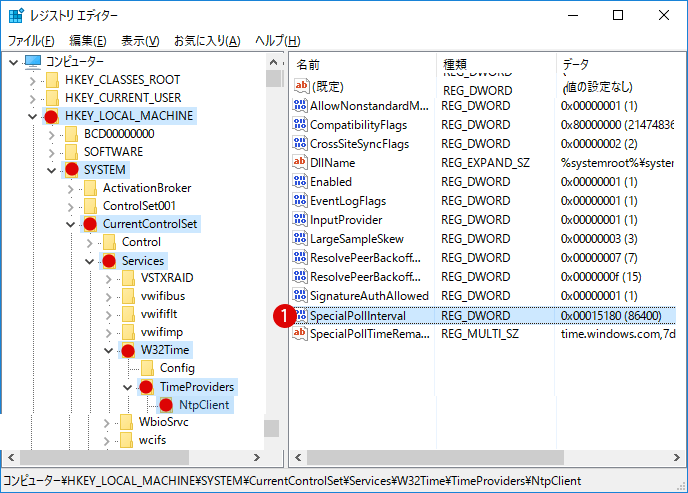
Task: Open the ヘルプ(H) menu
Action: click(278, 41)
